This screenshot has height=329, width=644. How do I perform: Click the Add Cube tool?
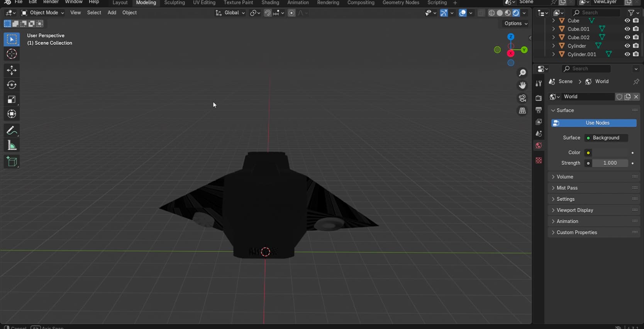12,162
